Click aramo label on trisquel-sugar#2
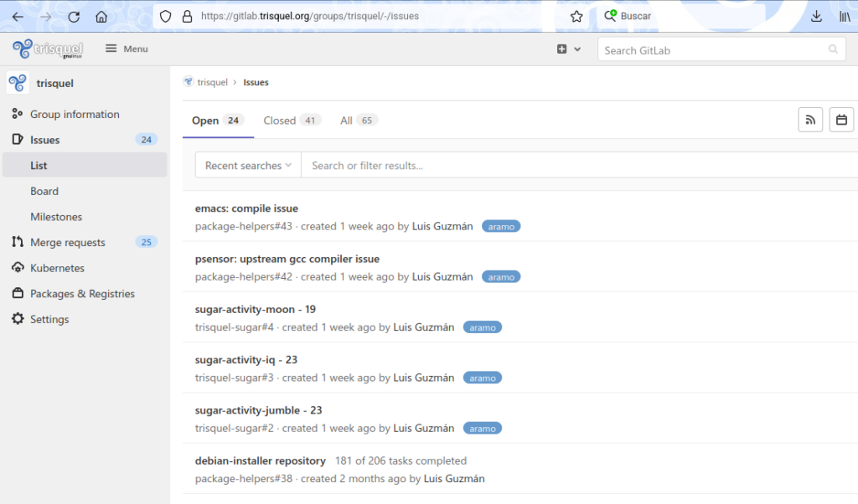This screenshot has width=858, height=504. pos(482,429)
